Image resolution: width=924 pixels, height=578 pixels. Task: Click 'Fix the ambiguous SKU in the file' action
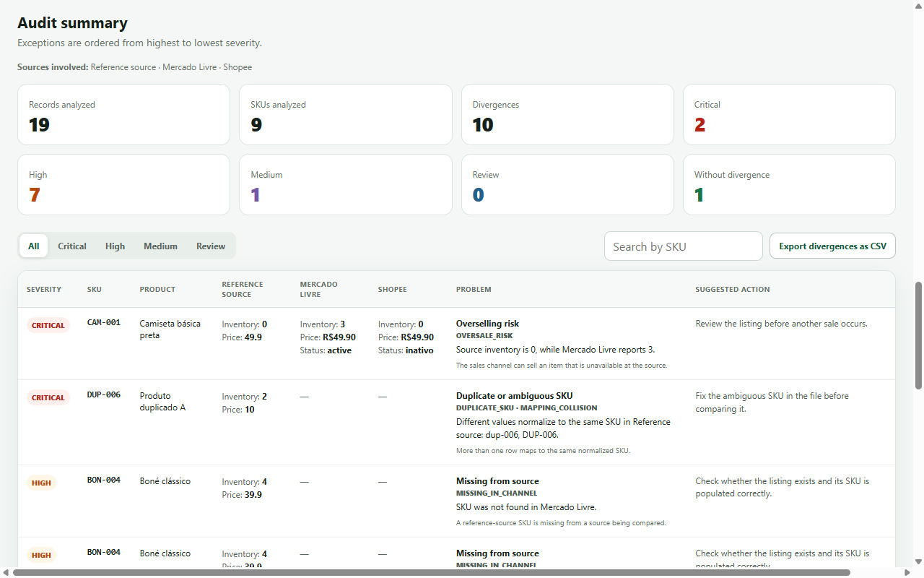[x=772, y=402]
